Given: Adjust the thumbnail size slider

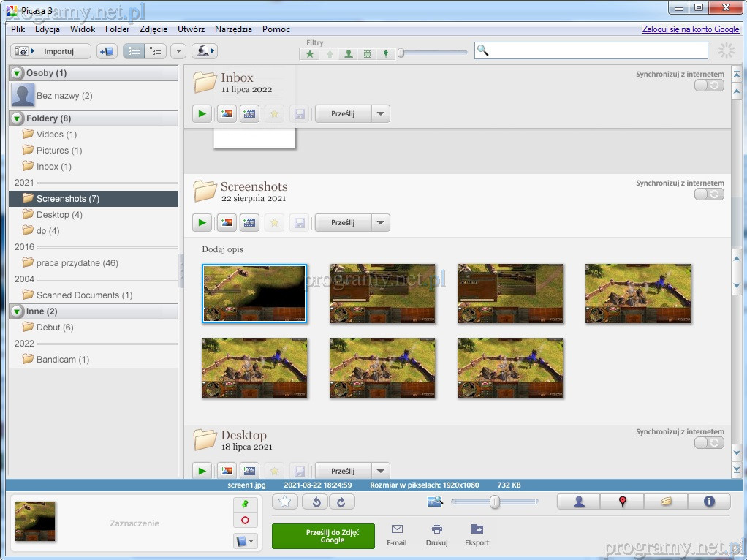Looking at the screenshot, I should coord(495,502).
